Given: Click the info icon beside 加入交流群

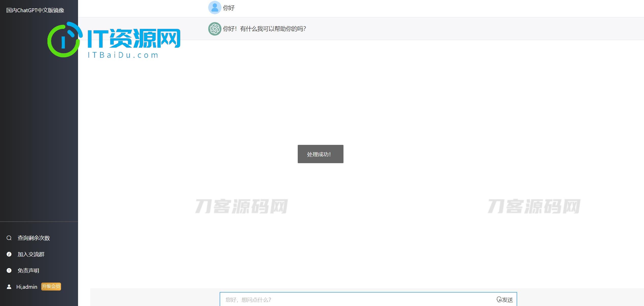Looking at the screenshot, I should coord(9,254).
